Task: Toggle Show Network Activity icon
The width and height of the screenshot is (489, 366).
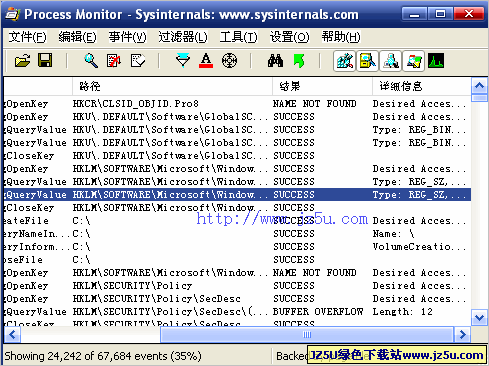Action: tap(391, 61)
